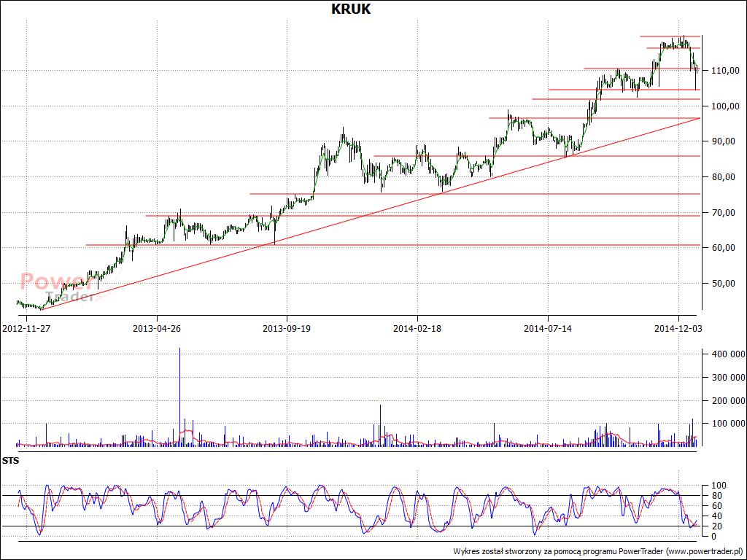This screenshot has height=560, width=747.
Task: Click the 80,00 price axis label
Action: tap(725, 177)
